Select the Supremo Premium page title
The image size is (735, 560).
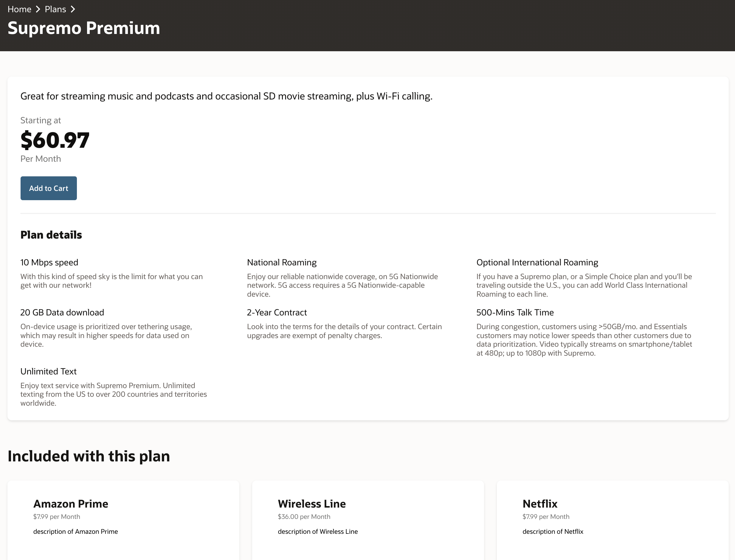84,28
